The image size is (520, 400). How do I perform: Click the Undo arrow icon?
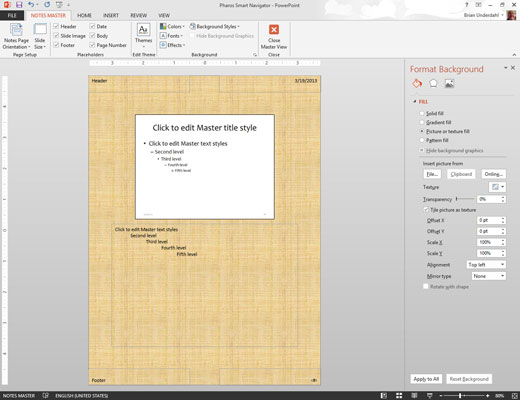[31, 5]
